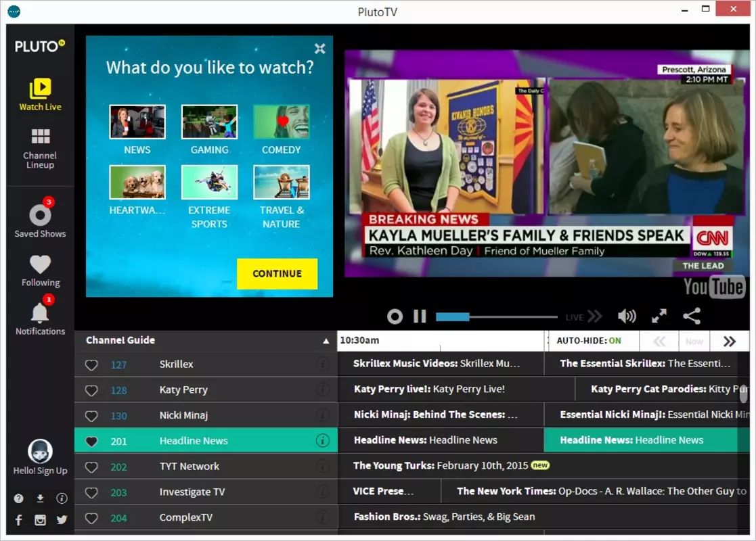Viewport: 756px width, 541px height.
Task: Open info for the Headline News channel
Action: 323,440
